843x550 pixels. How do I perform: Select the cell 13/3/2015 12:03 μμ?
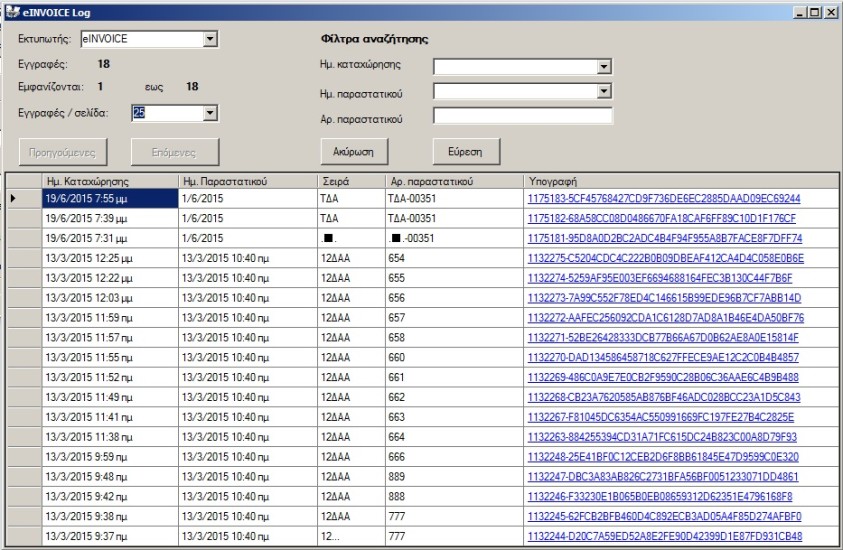pyautogui.click(x=110, y=298)
